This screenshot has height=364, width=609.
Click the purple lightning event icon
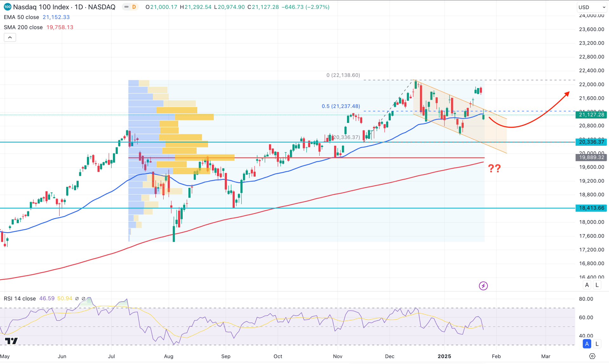[x=483, y=286]
